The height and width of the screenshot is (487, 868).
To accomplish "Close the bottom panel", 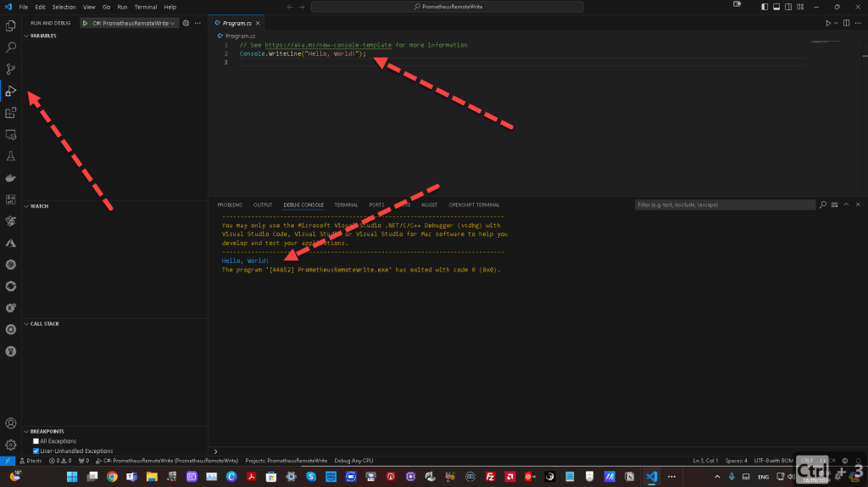I will [858, 205].
